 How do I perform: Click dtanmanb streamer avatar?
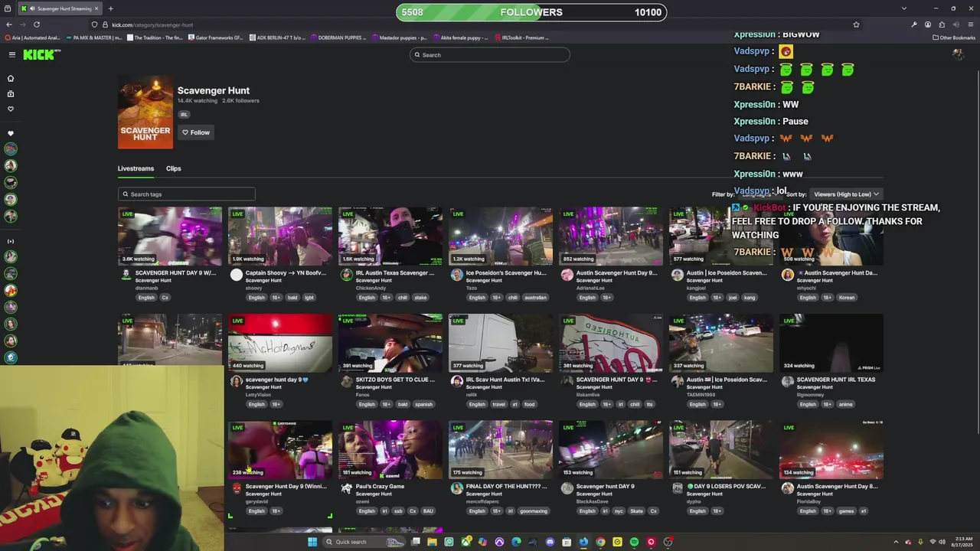click(126, 275)
